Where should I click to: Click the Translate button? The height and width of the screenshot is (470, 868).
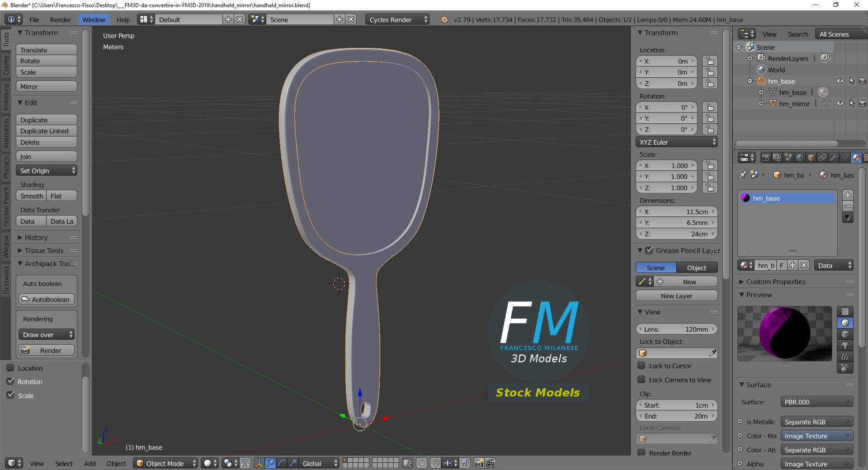point(47,50)
